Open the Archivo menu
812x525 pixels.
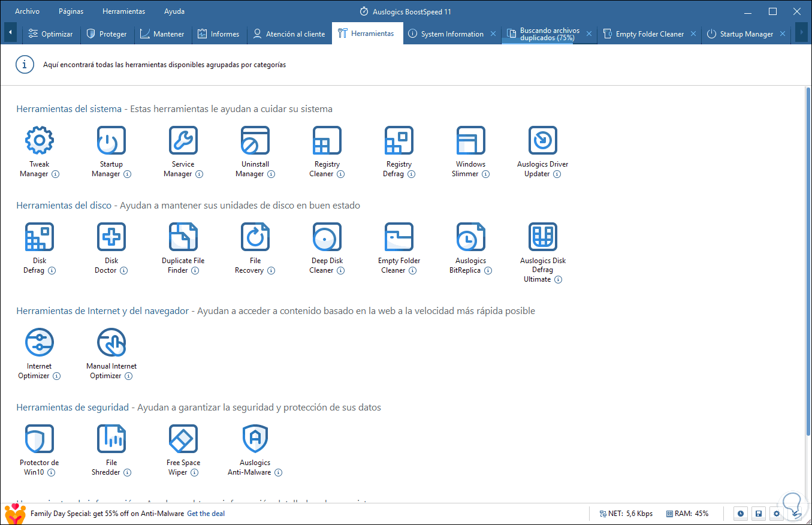28,11
